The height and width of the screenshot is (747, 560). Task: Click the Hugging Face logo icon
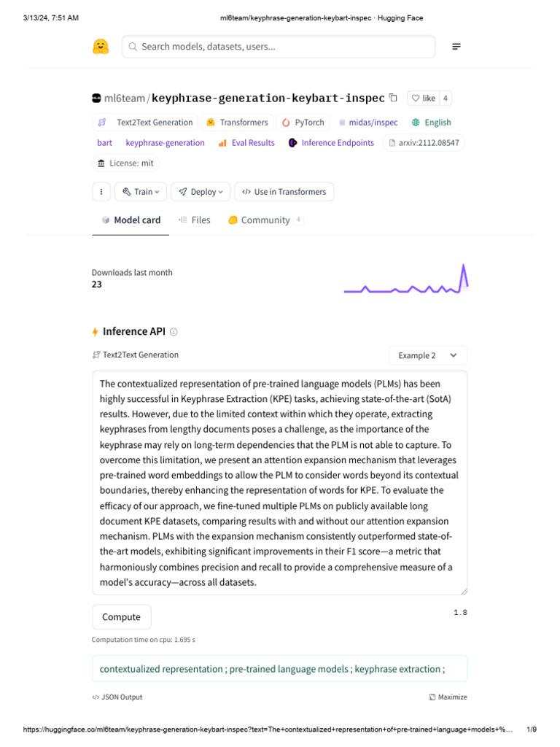[x=101, y=47]
